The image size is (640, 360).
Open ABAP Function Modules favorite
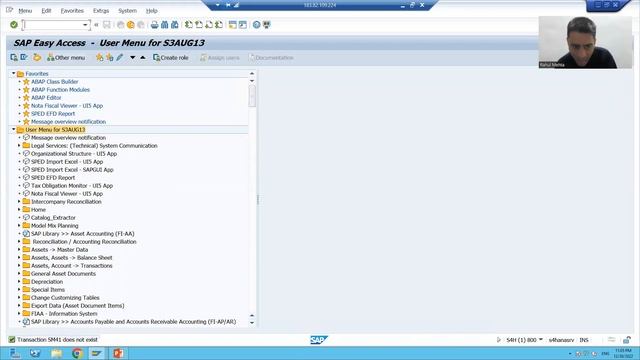tap(60, 89)
